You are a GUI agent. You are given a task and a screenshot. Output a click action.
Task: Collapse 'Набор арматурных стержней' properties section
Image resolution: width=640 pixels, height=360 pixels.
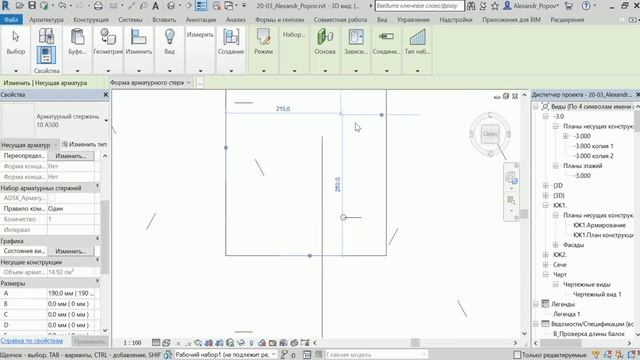tap(98, 186)
